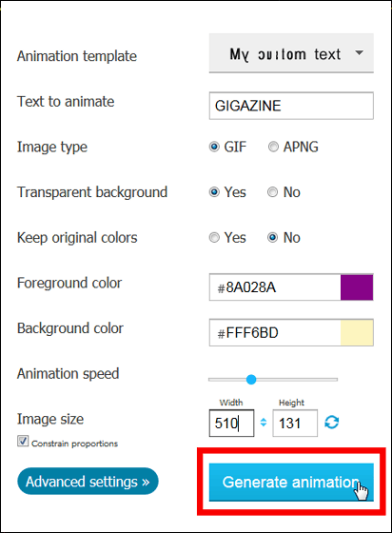
Task: Open the purple foreground color swatch
Action: tap(357, 287)
